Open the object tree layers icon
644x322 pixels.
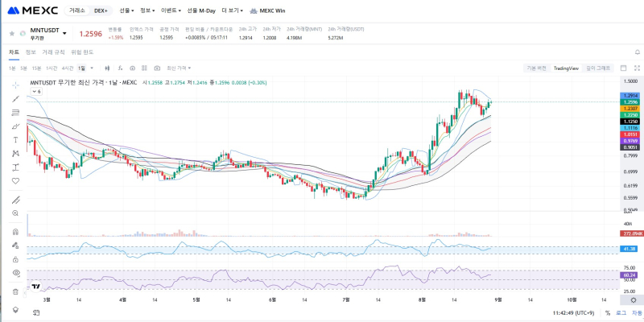point(15,310)
